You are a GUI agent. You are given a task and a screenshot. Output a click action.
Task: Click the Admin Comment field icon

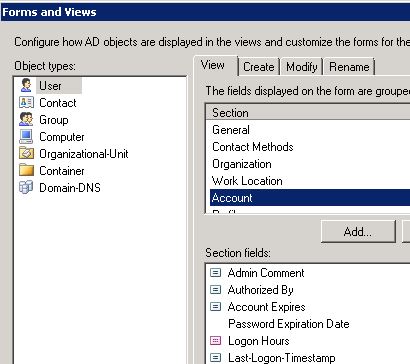tap(216, 273)
